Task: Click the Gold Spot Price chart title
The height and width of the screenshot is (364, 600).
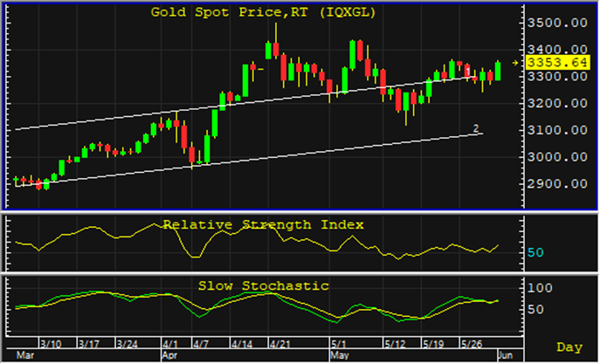Action: click(263, 12)
